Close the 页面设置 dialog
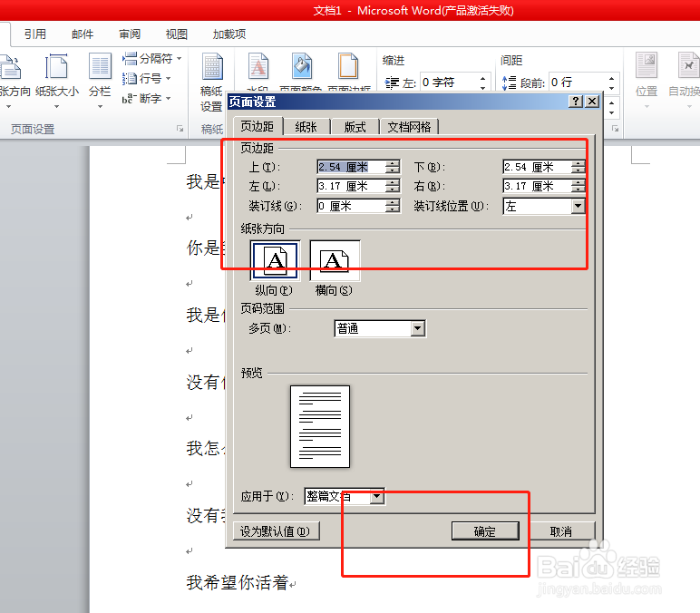 592,102
